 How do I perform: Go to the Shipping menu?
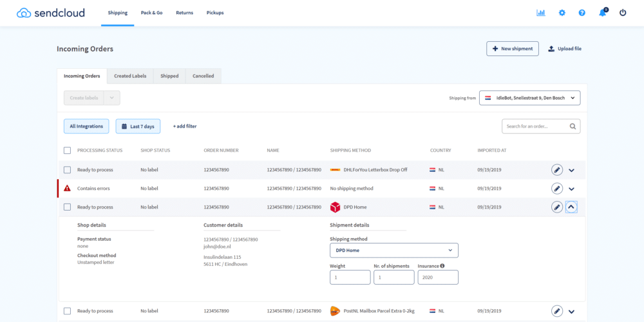(x=117, y=13)
